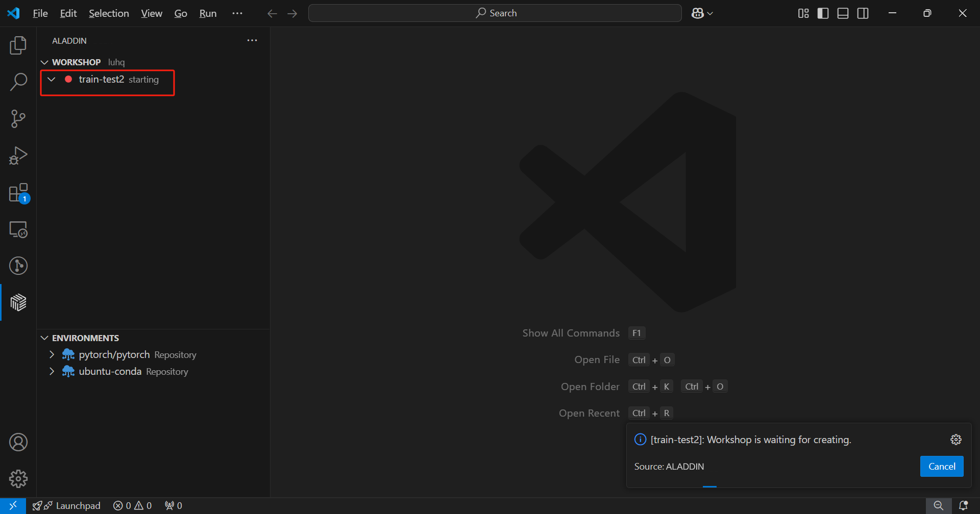Collapse the WORKSHOP section

(x=45, y=62)
